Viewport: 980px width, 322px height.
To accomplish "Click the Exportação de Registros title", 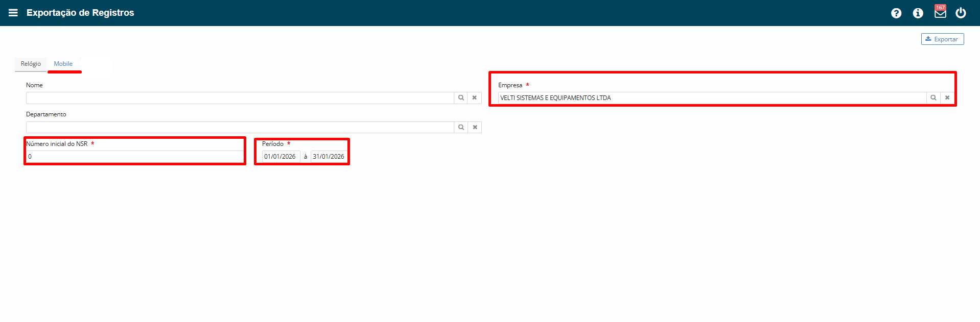I will pyautogui.click(x=80, y=13).
